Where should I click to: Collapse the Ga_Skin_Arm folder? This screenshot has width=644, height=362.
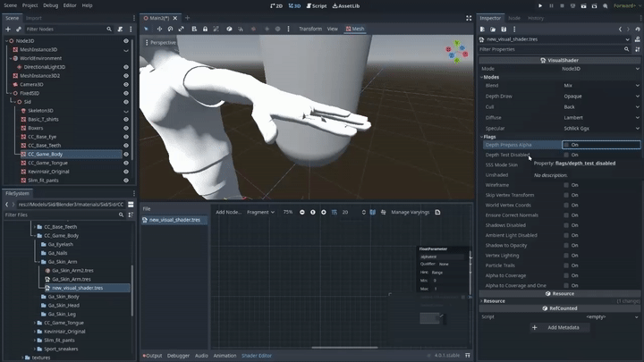point(39,262)
